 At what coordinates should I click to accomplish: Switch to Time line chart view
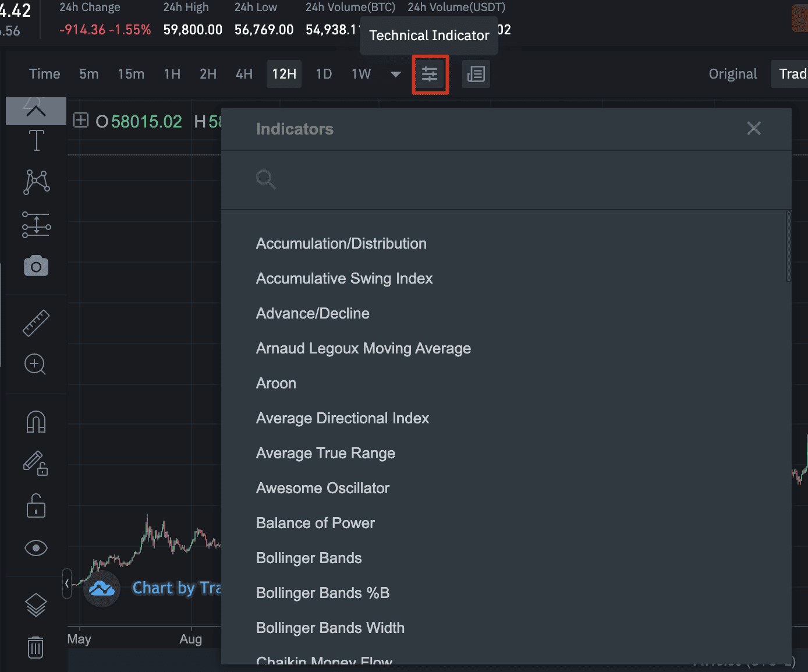tap(45, 74)
